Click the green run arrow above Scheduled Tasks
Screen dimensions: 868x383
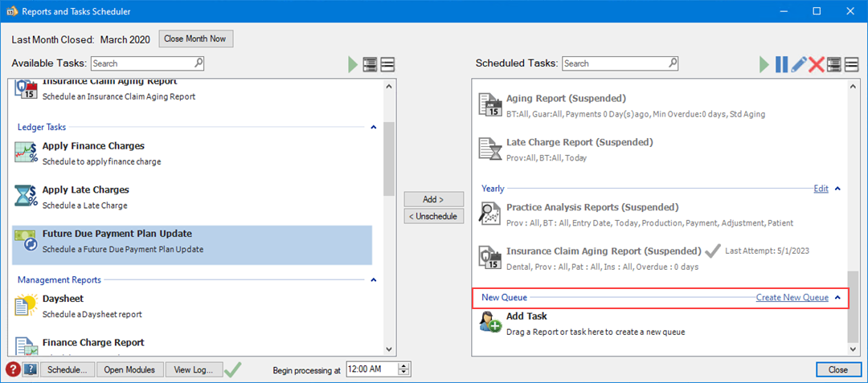point(764,64)
